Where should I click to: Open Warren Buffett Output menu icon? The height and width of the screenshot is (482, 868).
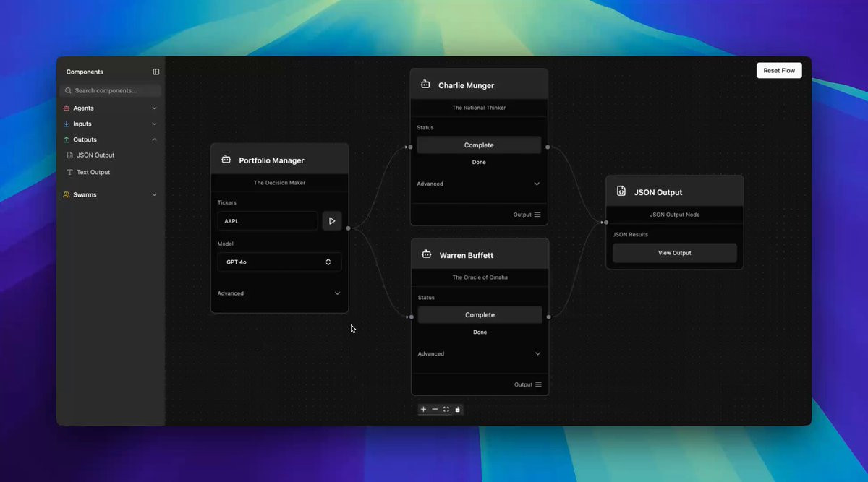(538, 384)
